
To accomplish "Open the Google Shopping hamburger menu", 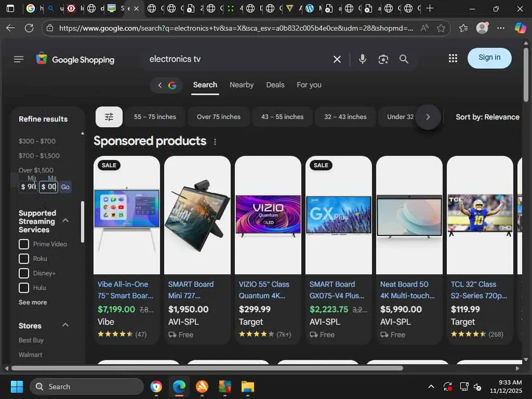I will tap(19, 59).
